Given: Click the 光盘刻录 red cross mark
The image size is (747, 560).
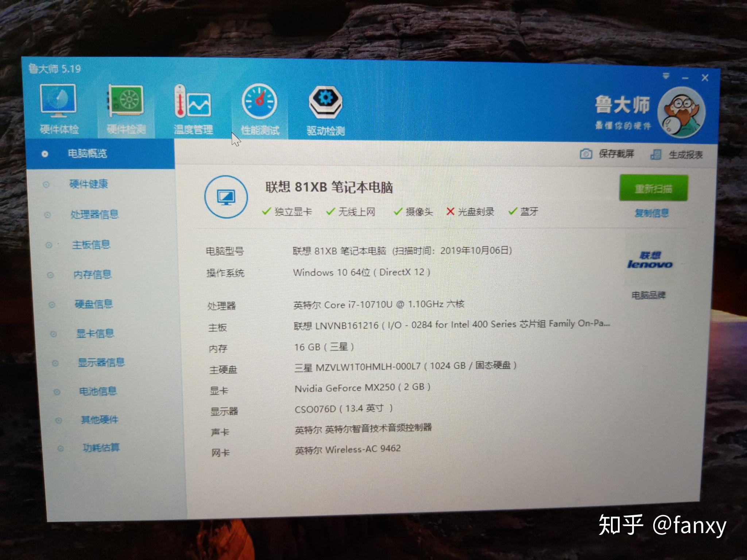Looking at the screenshot, I should pos(451,212).
